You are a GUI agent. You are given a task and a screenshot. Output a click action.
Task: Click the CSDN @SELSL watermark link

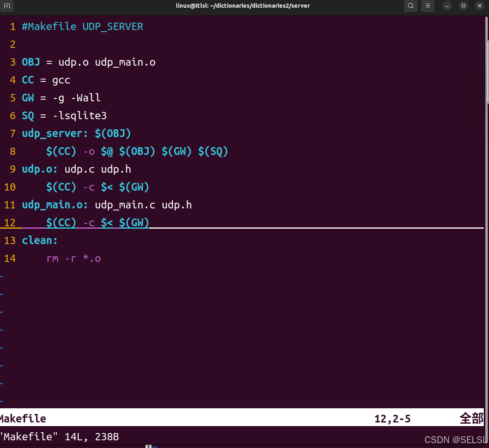pyautogui.click(x=455, y=439)
